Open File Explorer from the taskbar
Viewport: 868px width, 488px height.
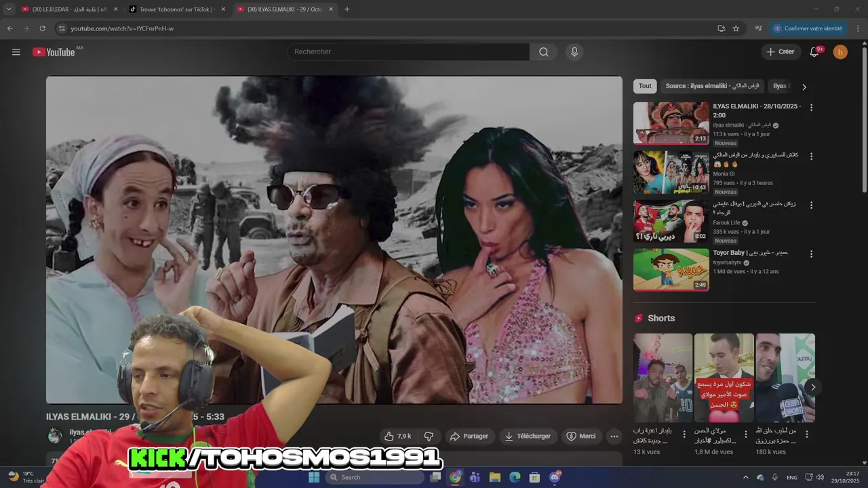494,477
